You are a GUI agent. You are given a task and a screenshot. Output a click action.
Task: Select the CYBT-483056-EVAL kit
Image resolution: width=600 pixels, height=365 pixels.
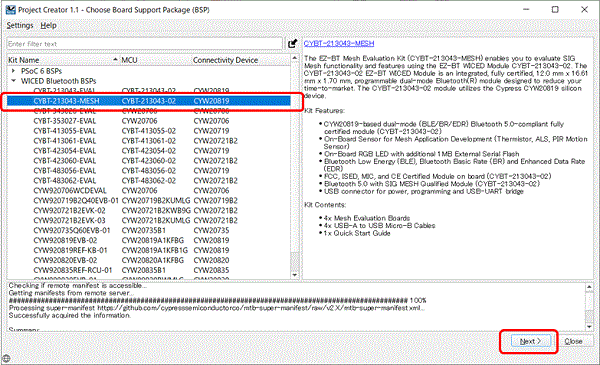pyautogui.click(x=65, y=171)
